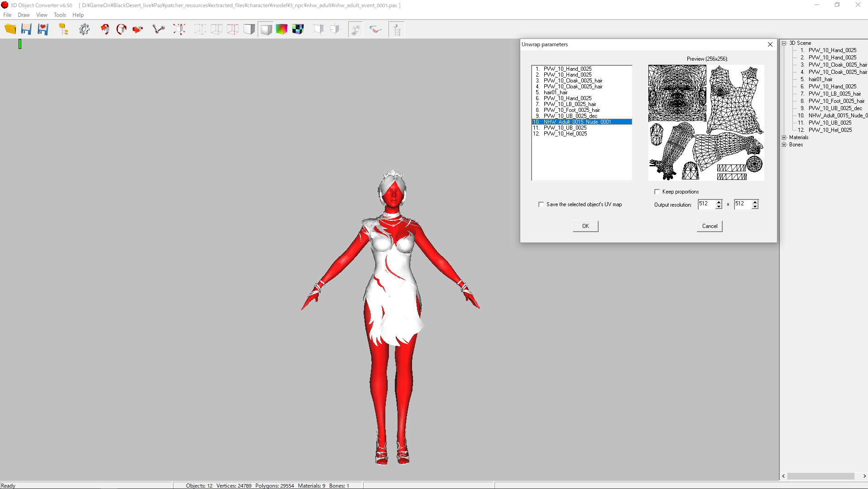The height and width of the screenshot is (489, 868).
Task: Select the checkered texture cube icon
Action: tap(298, 29)
